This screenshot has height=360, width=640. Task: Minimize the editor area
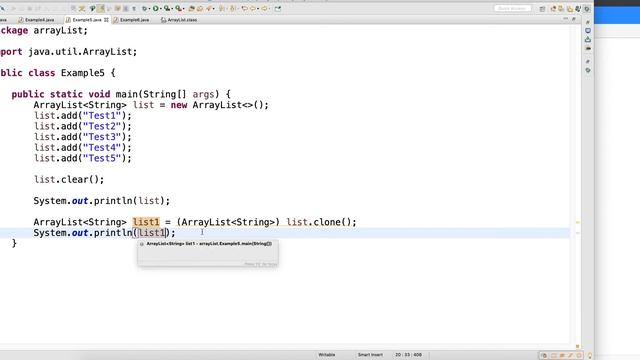pos(566,18)
